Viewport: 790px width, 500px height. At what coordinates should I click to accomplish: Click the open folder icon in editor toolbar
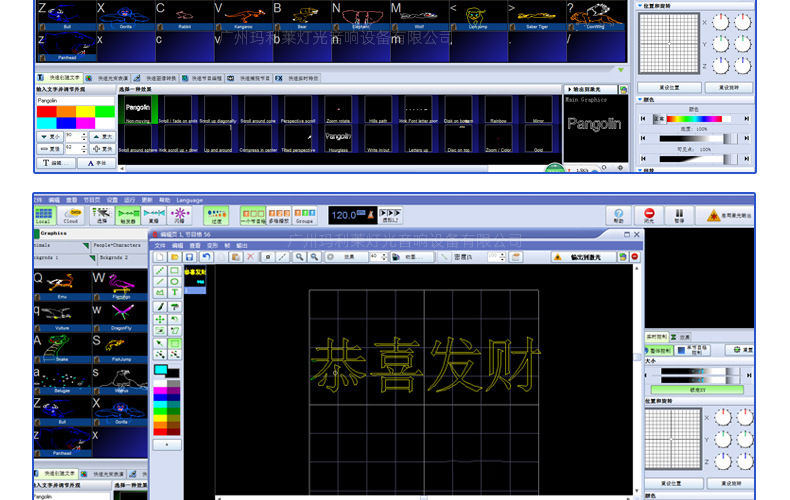click(x=174, y=257)
